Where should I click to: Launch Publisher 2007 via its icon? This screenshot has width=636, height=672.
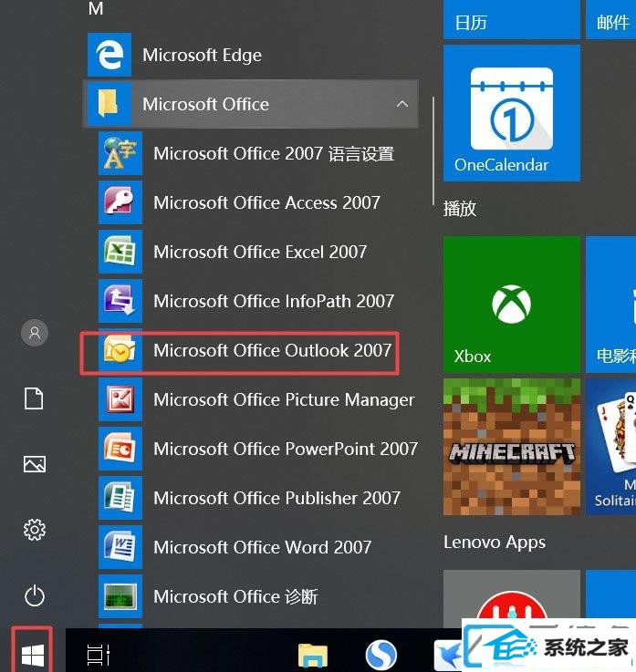tap(120, 498)
